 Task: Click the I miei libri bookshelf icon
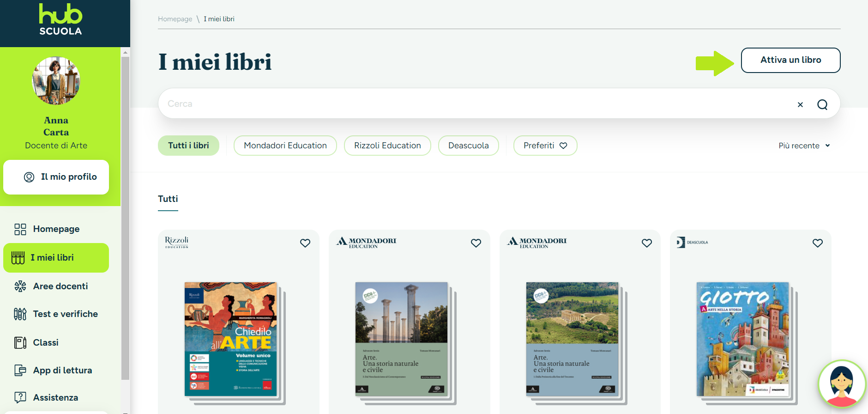18,258
